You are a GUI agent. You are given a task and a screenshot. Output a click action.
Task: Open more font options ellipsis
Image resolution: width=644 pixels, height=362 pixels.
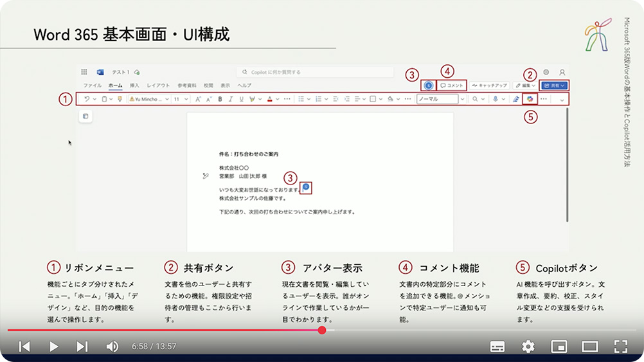tap(287, 99)
